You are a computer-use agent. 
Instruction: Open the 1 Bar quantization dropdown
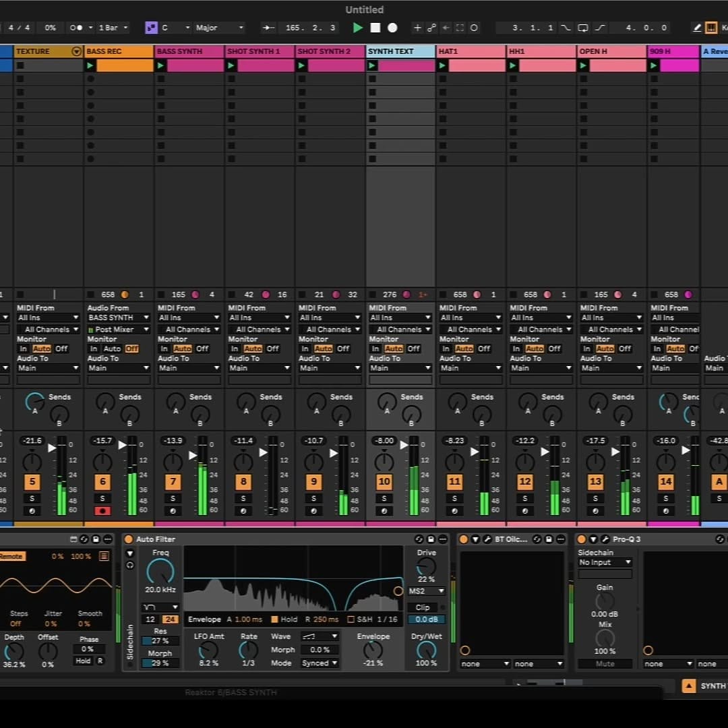point(113,28)
